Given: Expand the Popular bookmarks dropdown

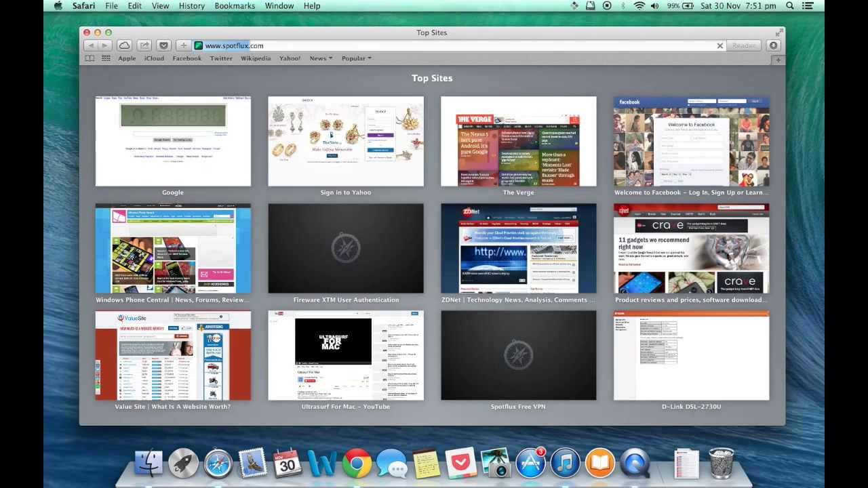Looking at the screenshot, I should click(356, 58).
